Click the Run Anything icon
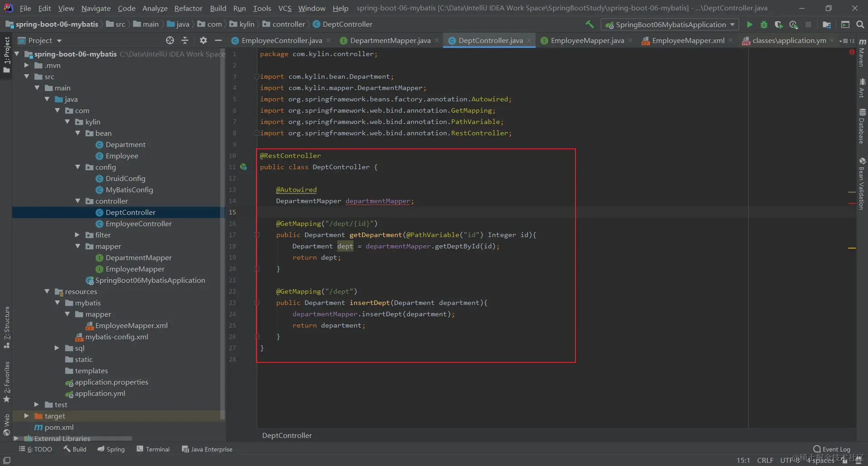The height and width of the screenshot is (466, 868). 845,24
